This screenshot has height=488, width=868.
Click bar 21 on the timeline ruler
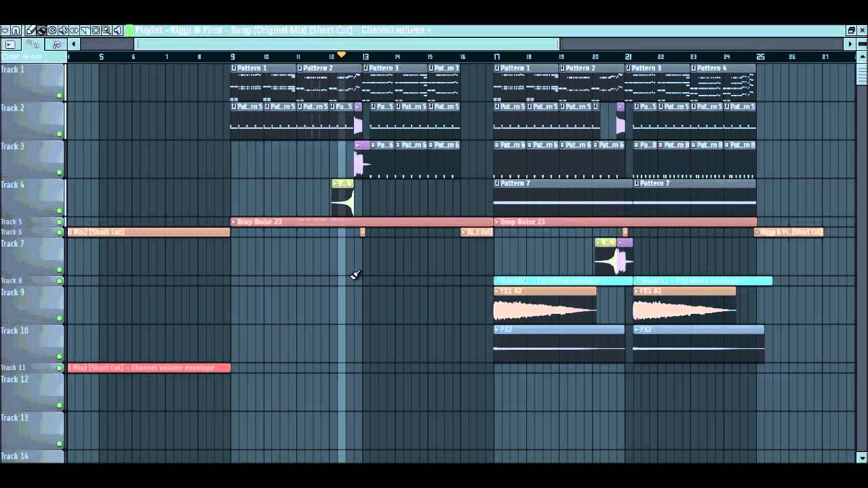click(x=628, y=57)
